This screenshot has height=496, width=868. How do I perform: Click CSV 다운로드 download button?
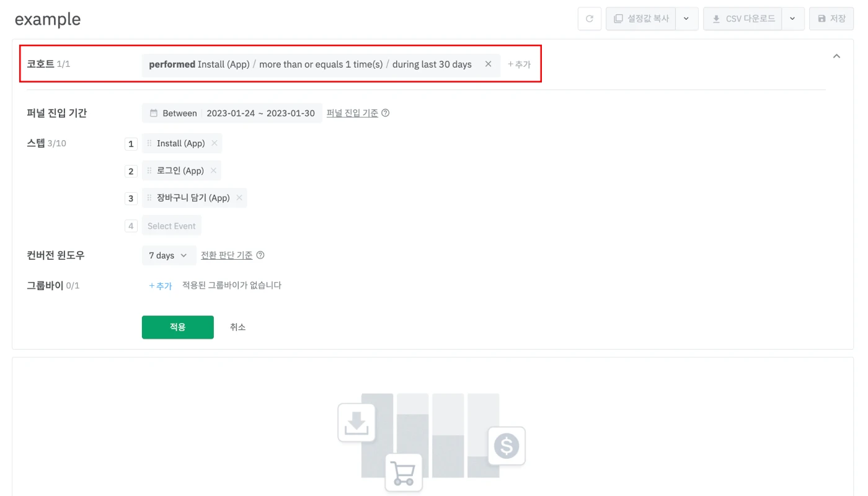(743, 19)
